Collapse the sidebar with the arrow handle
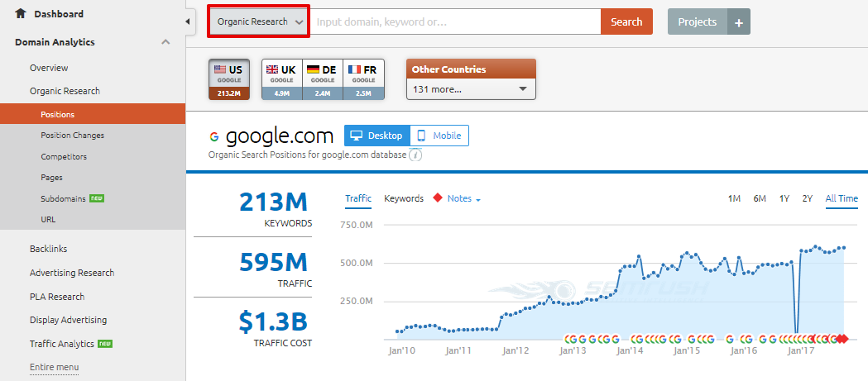The height and width of the screenshot is (381, 868). 187,21
